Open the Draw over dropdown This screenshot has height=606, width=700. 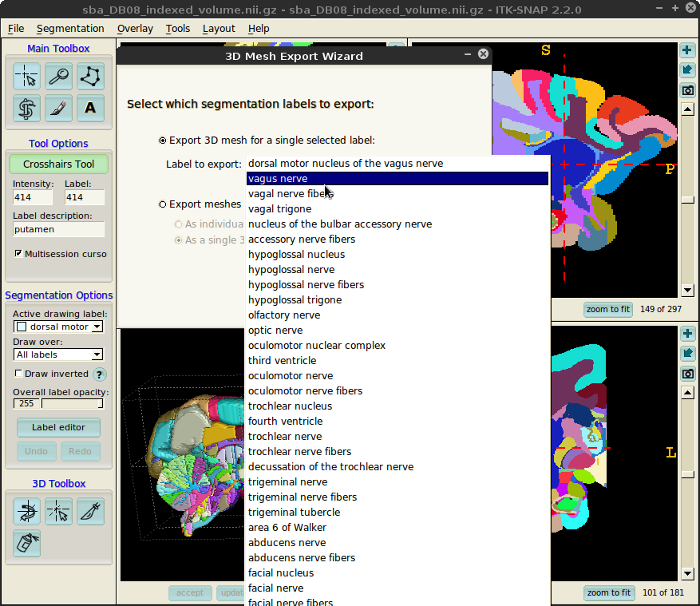58,354
